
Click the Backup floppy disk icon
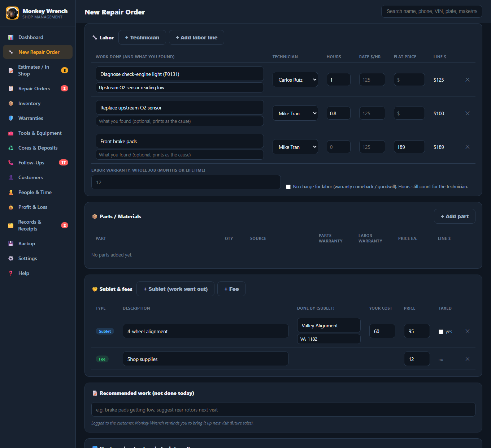(x=11, y=244)
